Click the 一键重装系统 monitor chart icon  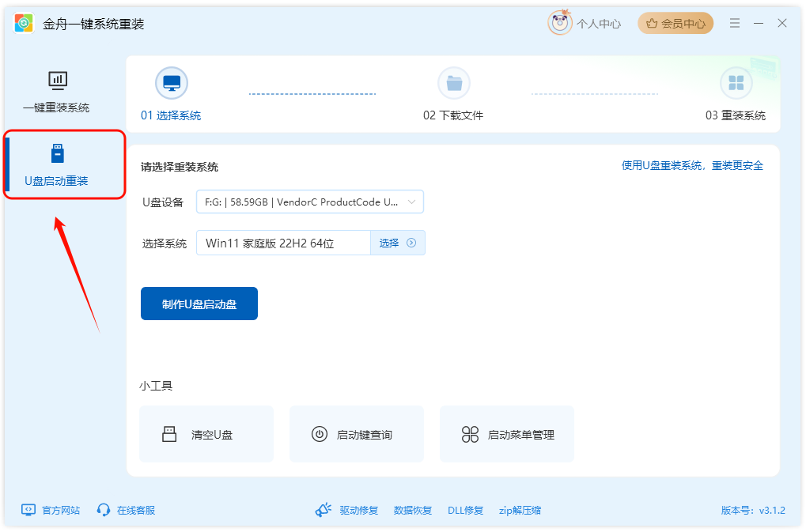pos(58,80)
